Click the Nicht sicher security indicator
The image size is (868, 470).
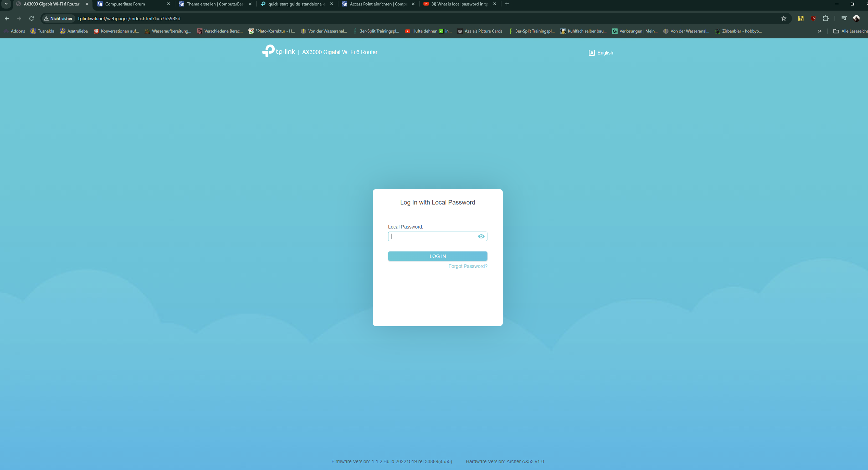pyautogui.click(x=58, y=18)
